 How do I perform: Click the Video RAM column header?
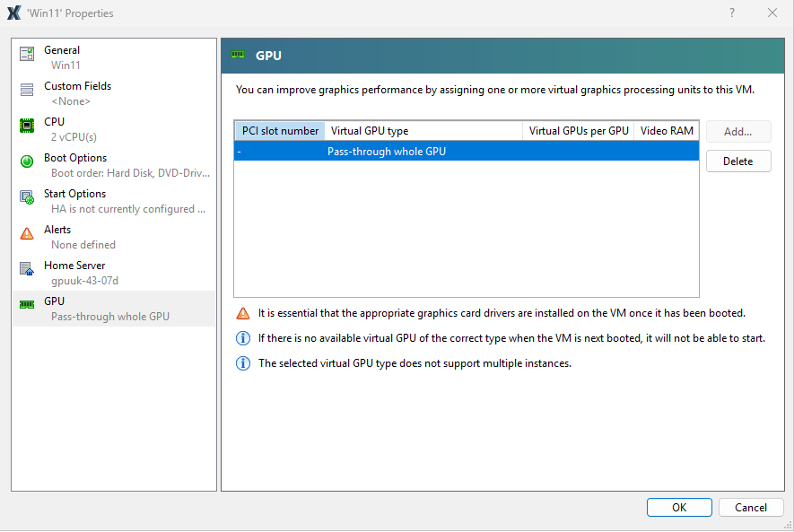667,131
